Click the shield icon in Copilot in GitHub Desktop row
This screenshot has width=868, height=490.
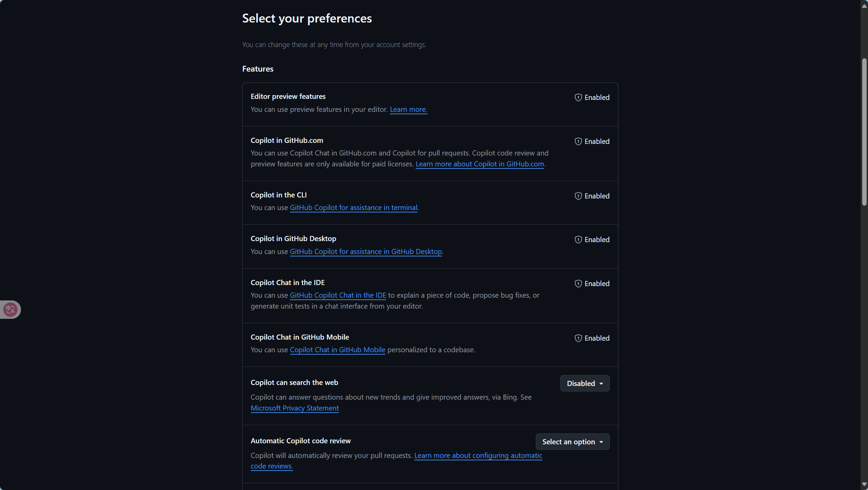coord(578,240)
